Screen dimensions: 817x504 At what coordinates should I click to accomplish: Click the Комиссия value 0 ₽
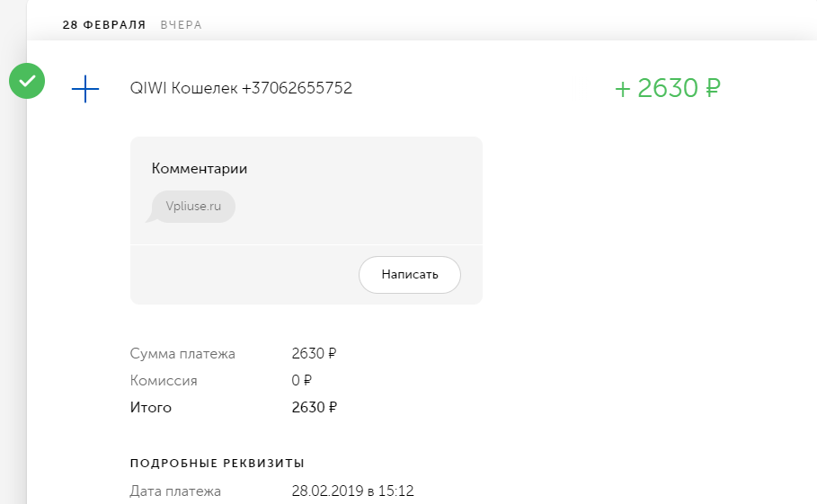(x=302, y=381)
